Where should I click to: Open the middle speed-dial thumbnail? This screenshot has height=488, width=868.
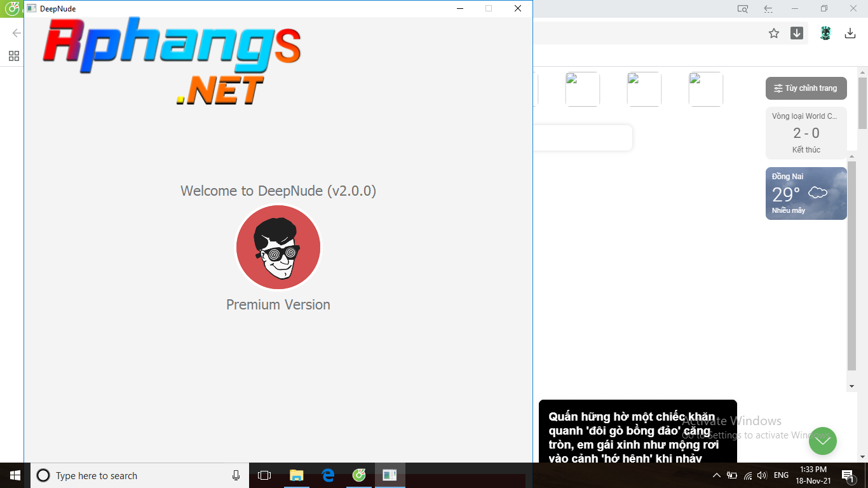click(644, 89)
